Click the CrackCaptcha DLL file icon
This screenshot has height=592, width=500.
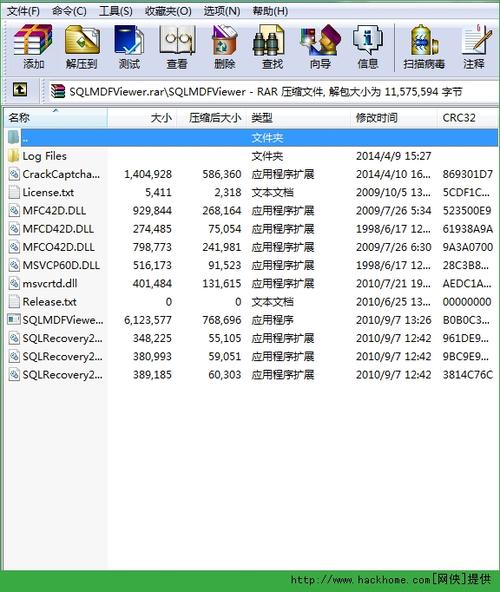(x=14, y=174)
